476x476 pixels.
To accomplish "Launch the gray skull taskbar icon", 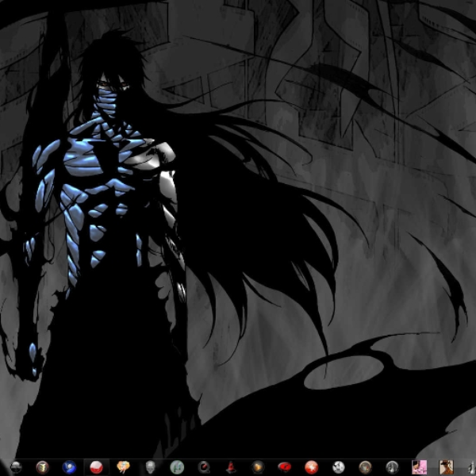I will (150, 467).
